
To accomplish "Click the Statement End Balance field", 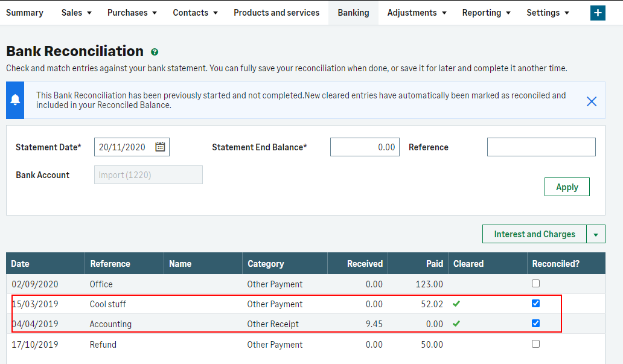I will (365, 147).
